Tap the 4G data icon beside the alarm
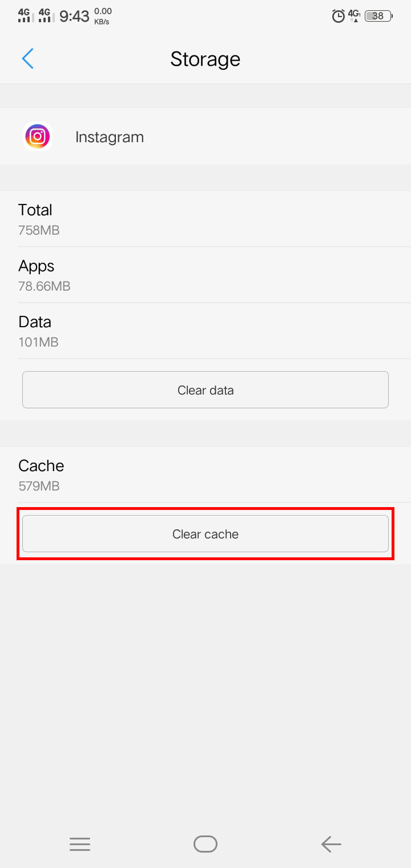Screen dimensions: 411x868 [354, 15]
